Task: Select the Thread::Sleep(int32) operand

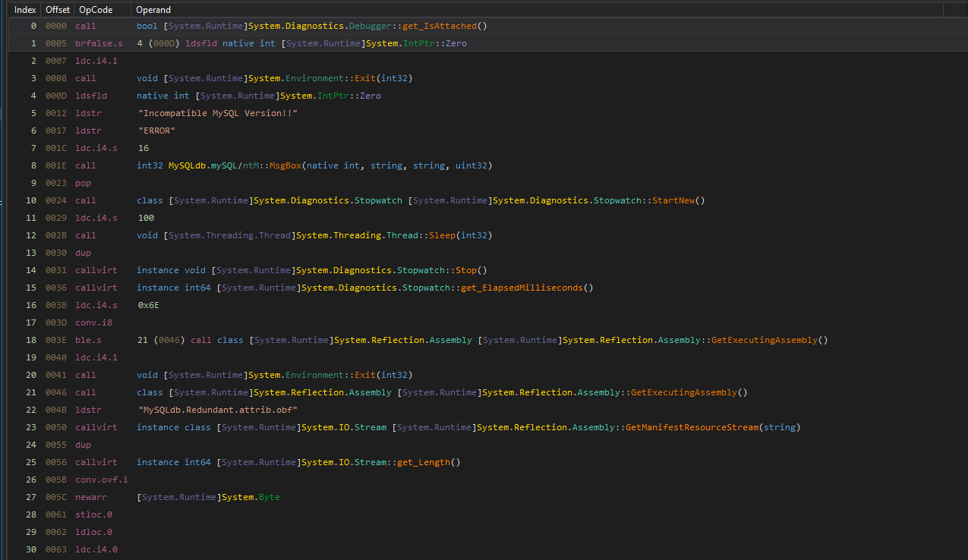Action: (x=314, y=235)
